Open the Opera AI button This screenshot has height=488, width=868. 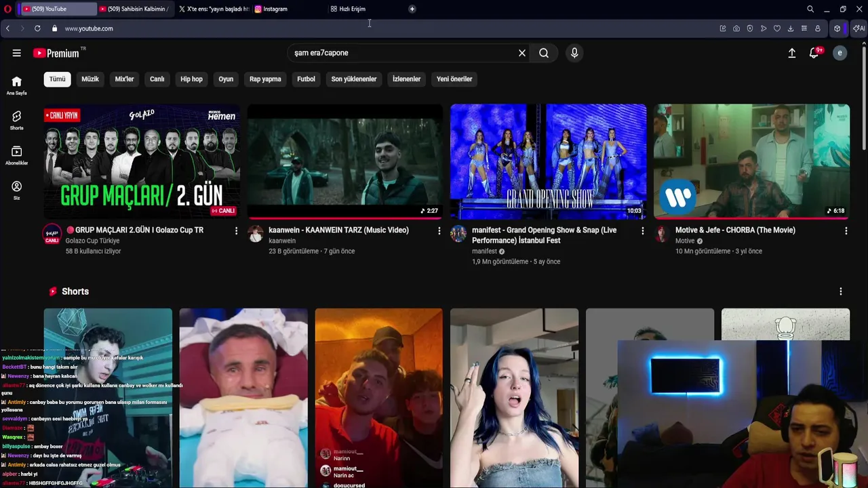coord(859,28)
